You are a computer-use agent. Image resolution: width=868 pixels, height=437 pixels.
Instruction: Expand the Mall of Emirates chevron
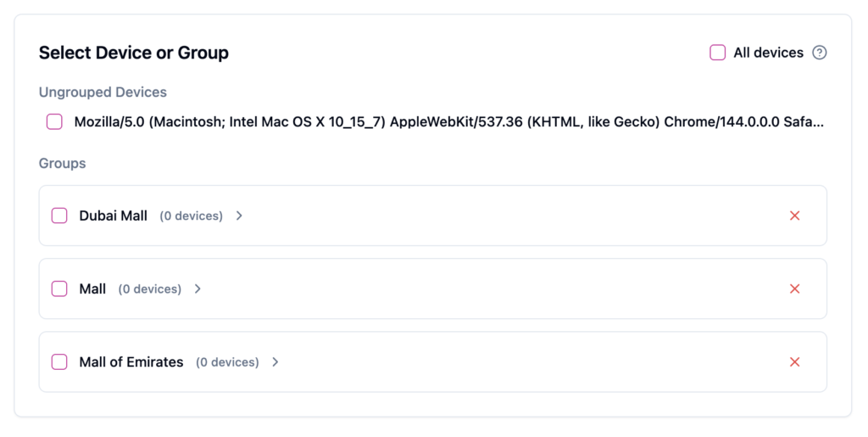coord(275,361)
